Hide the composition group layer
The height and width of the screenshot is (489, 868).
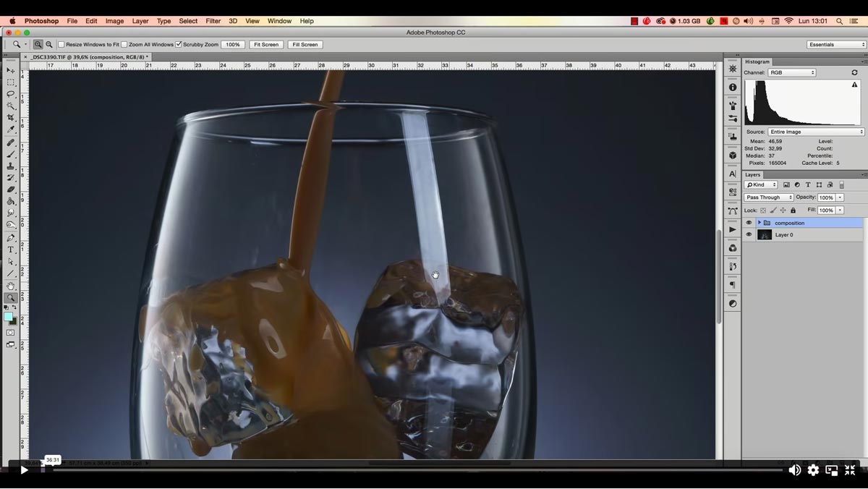(x=749, y=223)
